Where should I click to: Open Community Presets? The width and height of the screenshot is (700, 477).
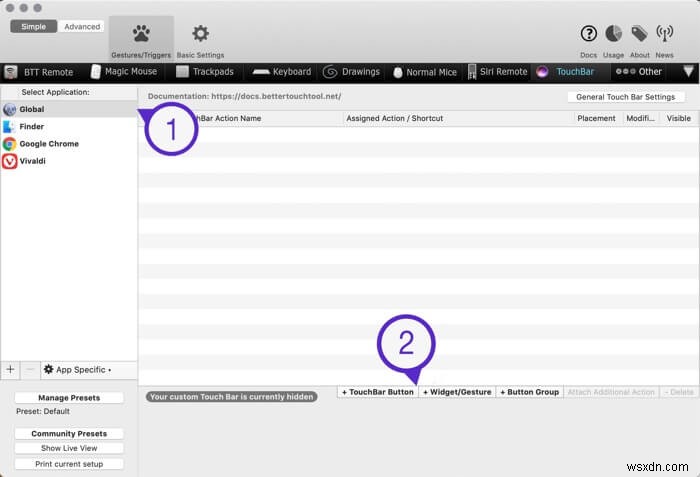(69, 433)
